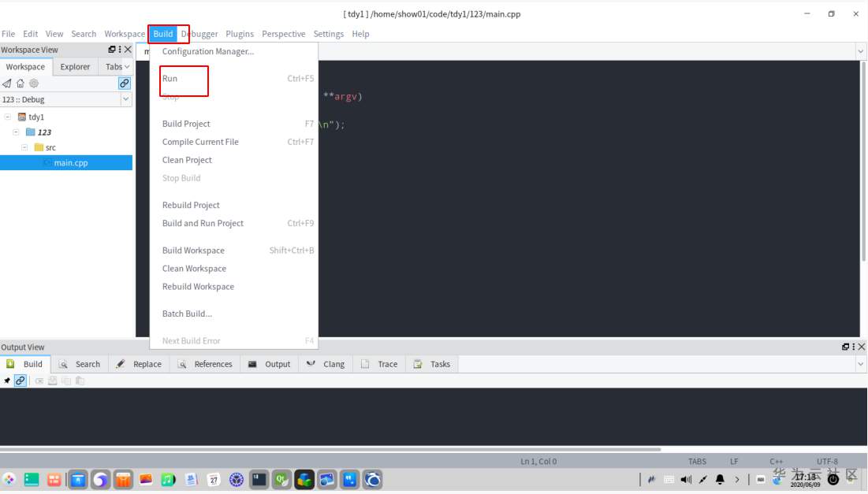Collapse the tdy1 workspace tree node
The image size is (868, 494).
8,117
